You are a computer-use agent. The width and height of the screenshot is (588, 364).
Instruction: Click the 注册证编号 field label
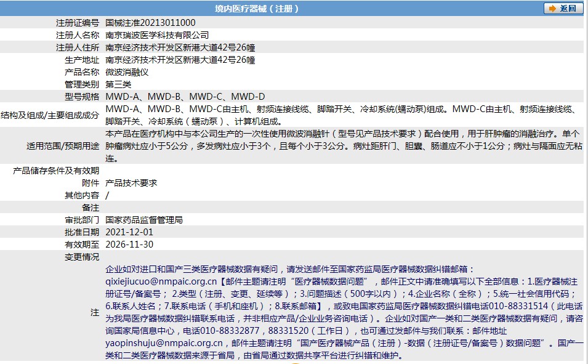pos(78,23)
